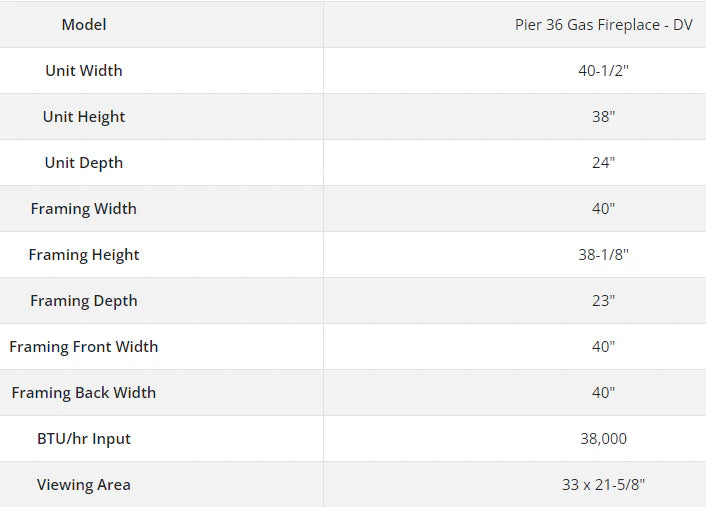Click the Viewing Area row label
706x507 pixels.
(84, 484)
